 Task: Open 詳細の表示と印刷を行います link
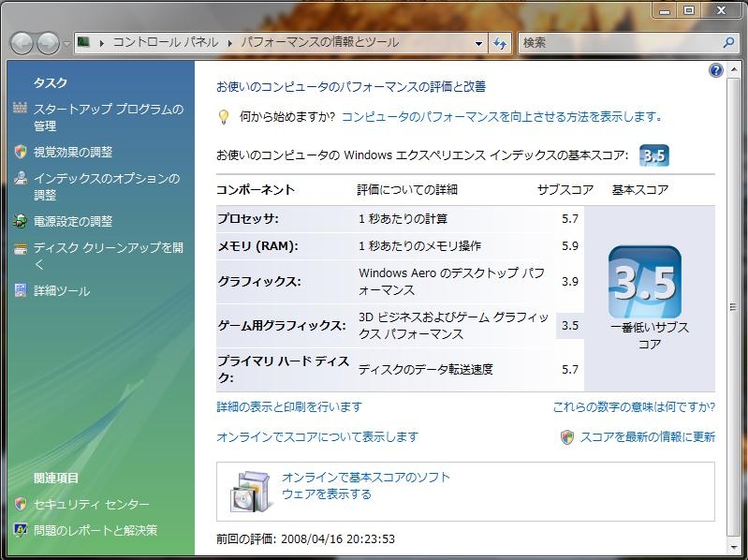point(289,406)
